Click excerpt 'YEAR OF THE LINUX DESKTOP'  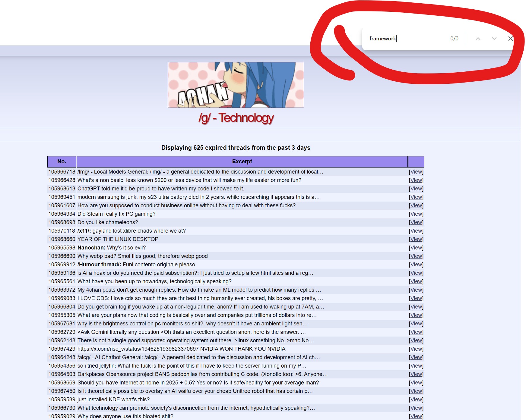[x=118, y=239]
